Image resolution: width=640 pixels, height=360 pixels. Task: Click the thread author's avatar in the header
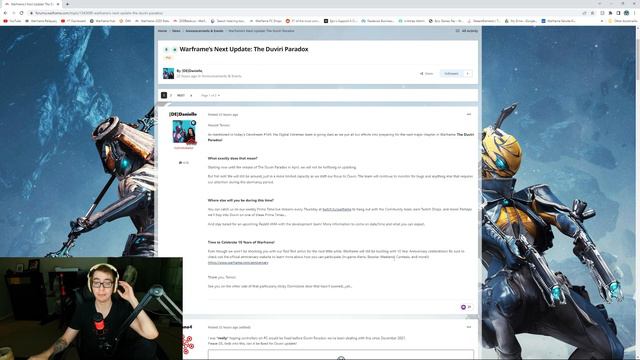[168, 73]
